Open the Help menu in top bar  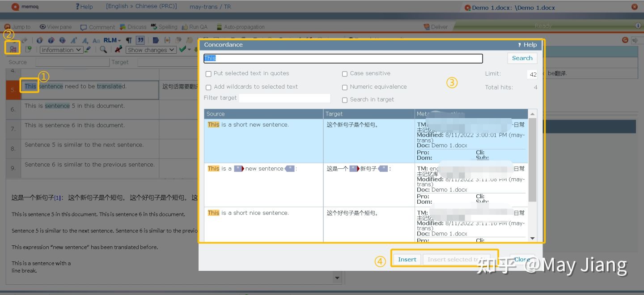84,6
